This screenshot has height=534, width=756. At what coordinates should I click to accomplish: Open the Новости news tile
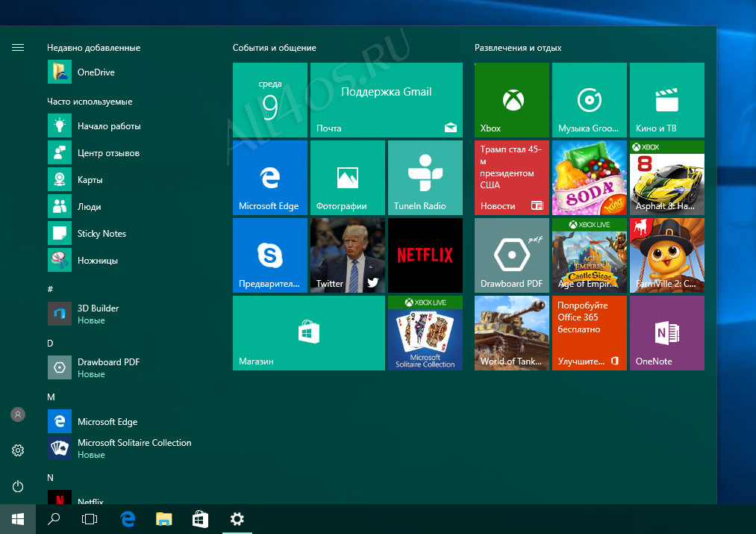tap(511, 178)
